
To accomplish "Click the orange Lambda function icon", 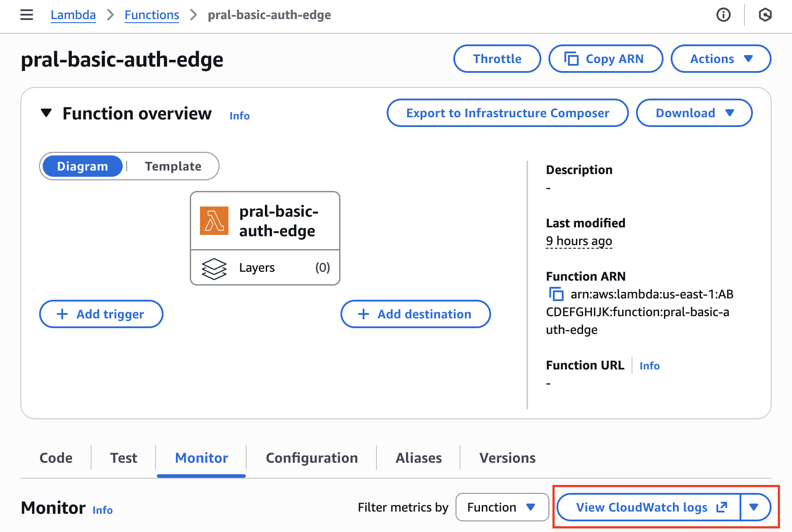I will click(214, 221).
